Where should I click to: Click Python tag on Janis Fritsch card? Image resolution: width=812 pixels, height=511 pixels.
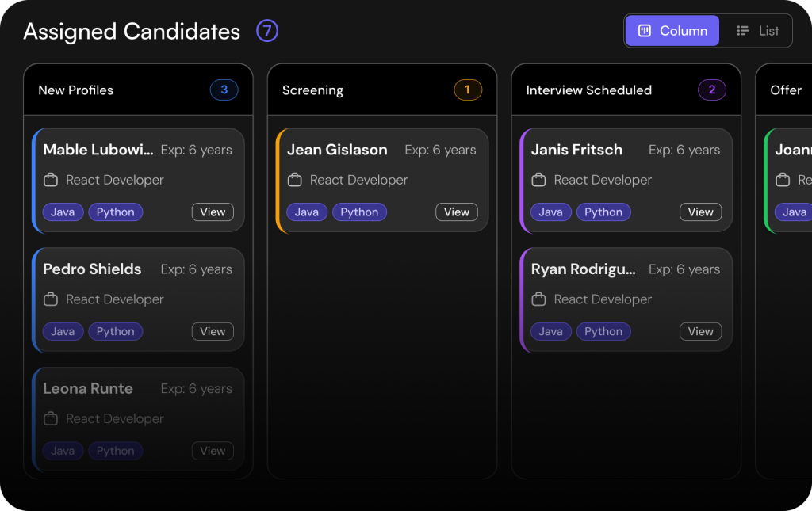click(603, 212)
